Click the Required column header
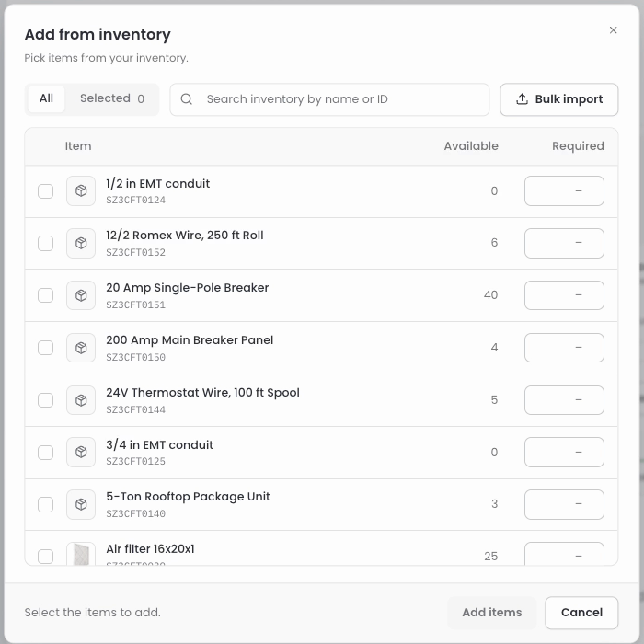Viewport: 644px width, 644px height. pos(578,146)
